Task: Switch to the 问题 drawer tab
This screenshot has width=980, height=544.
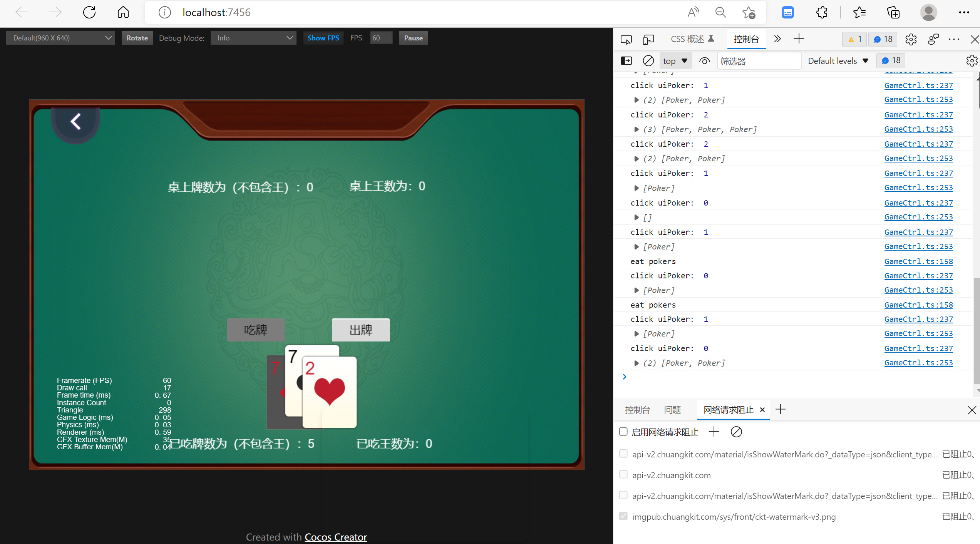Action: click(x=672, y=410)
